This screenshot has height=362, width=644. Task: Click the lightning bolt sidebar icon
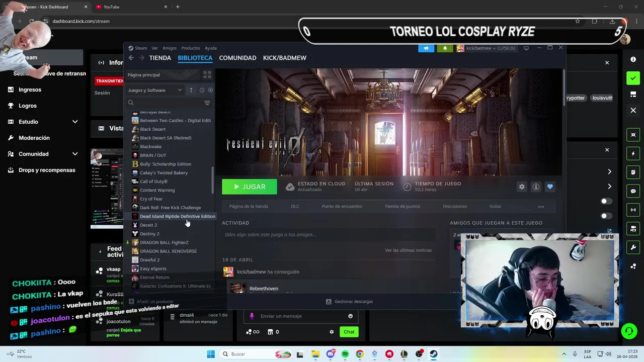(x=633, y=153)
